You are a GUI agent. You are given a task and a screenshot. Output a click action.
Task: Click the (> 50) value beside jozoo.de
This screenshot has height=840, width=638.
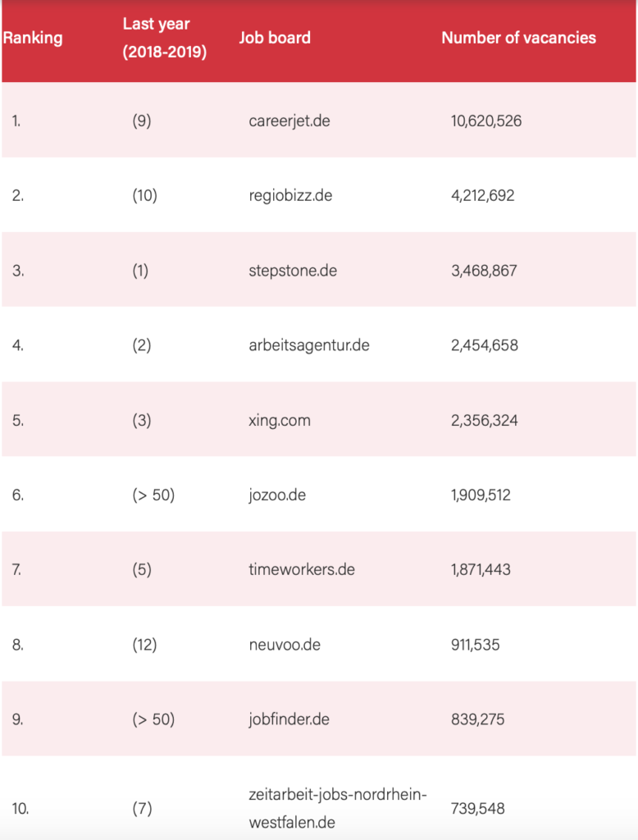click(x=153, y=495)
